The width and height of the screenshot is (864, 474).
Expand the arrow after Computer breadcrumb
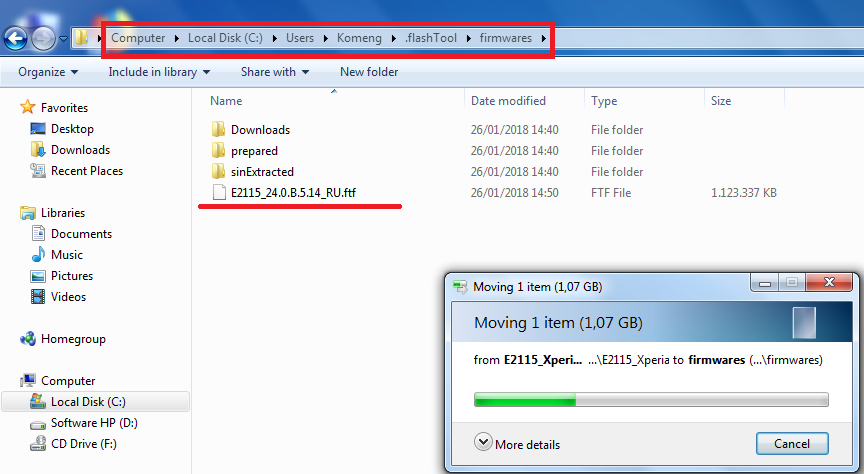177,38
